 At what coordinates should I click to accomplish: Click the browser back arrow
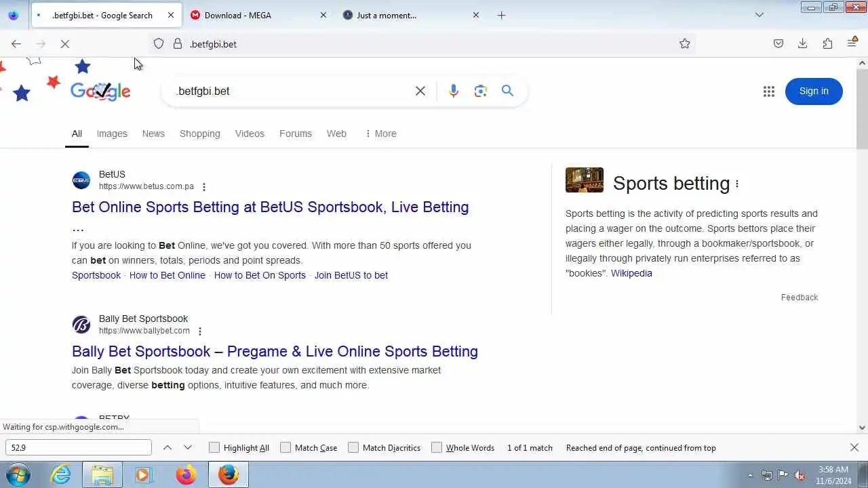click(x=16, y=43)
